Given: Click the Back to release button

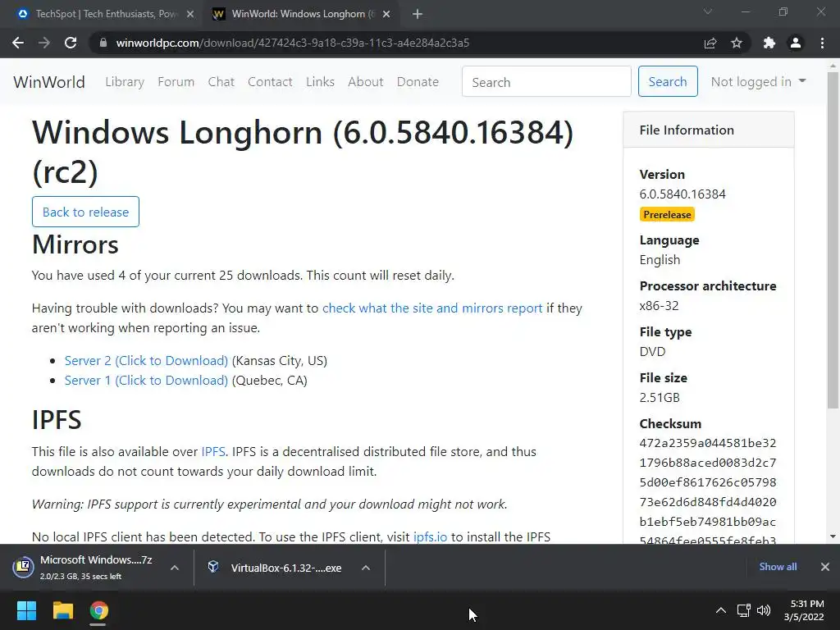Looking at the screenshot, I should [x=85, y=212].
